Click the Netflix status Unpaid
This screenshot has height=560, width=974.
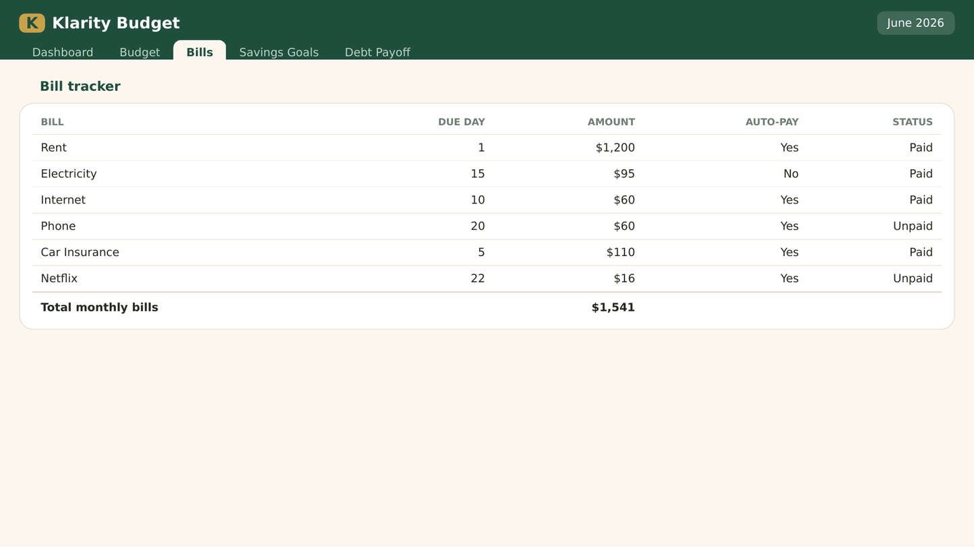coord(913,278)
